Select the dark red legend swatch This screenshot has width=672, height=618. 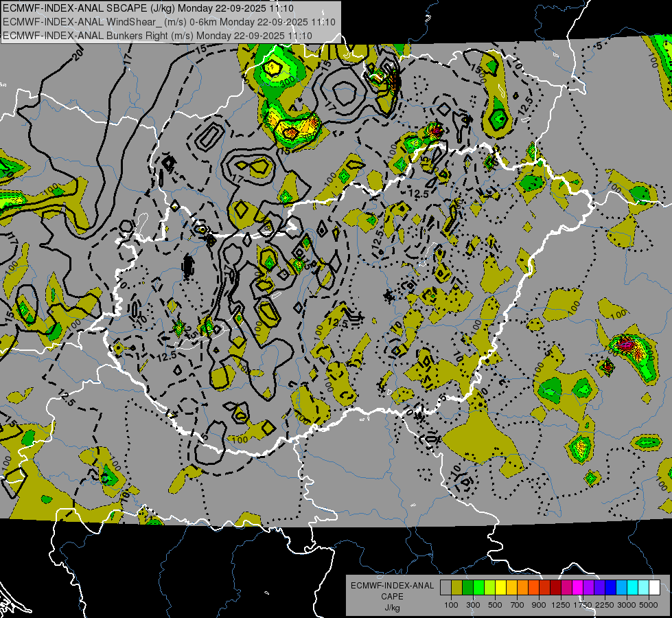click(555, 587)
